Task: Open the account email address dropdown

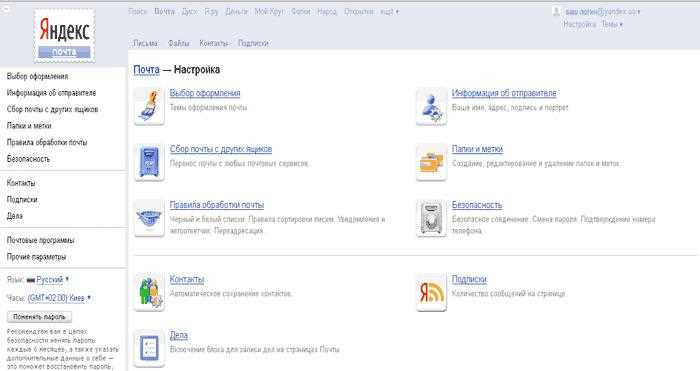Action: (x=602, y=12)
